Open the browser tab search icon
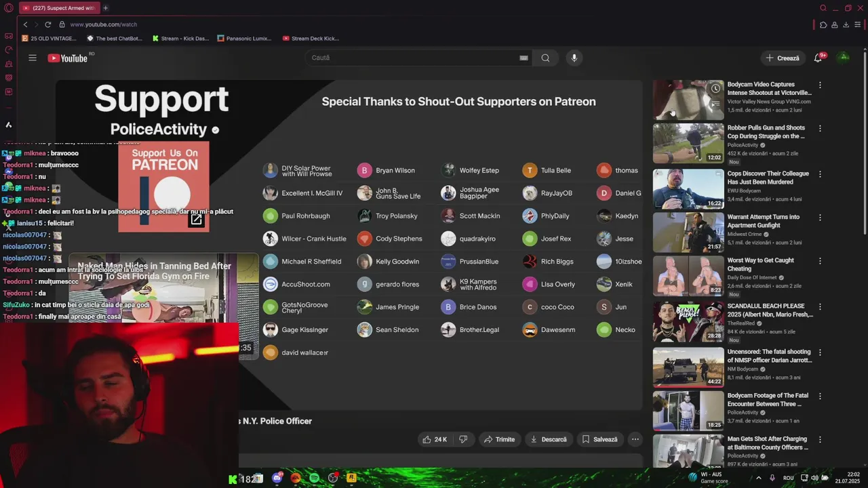The height and width of the screenshot is (488, 868). [x=823, y=8]
